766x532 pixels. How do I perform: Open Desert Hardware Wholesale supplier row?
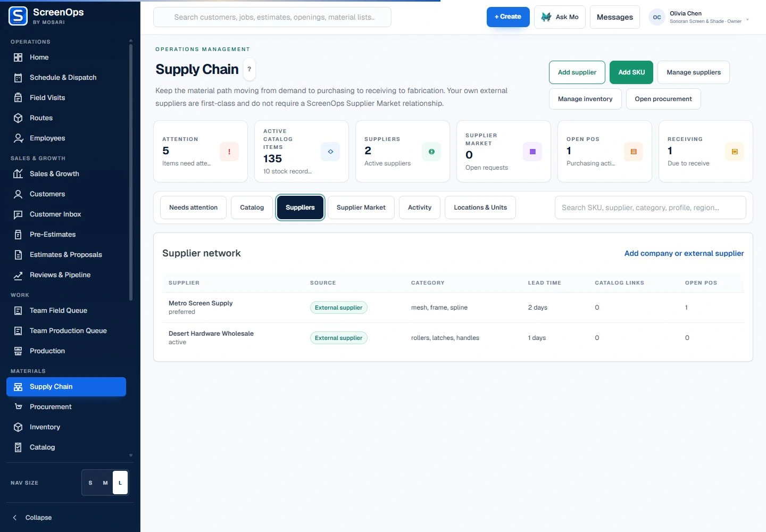453,338
